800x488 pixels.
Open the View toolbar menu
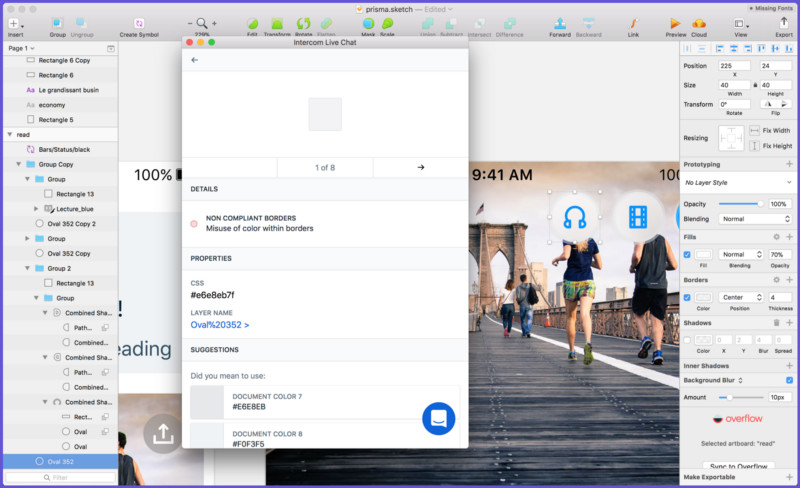tap(741, 23)
